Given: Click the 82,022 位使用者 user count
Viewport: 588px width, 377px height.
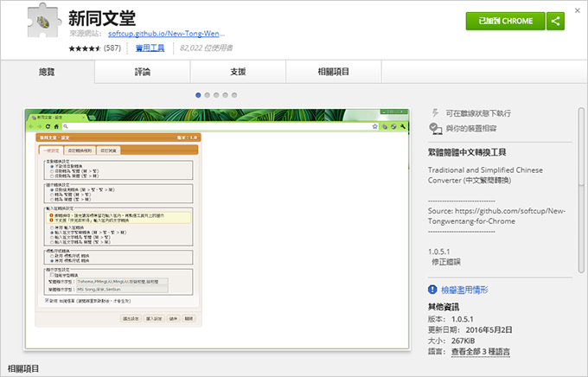Looking at the screenshot, I should pos(206,48).
